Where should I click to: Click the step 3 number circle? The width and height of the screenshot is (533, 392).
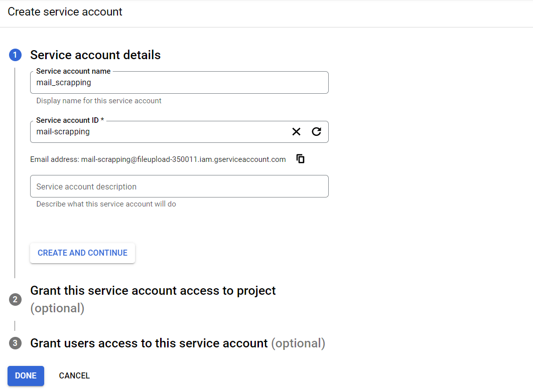tap(15, 343)
